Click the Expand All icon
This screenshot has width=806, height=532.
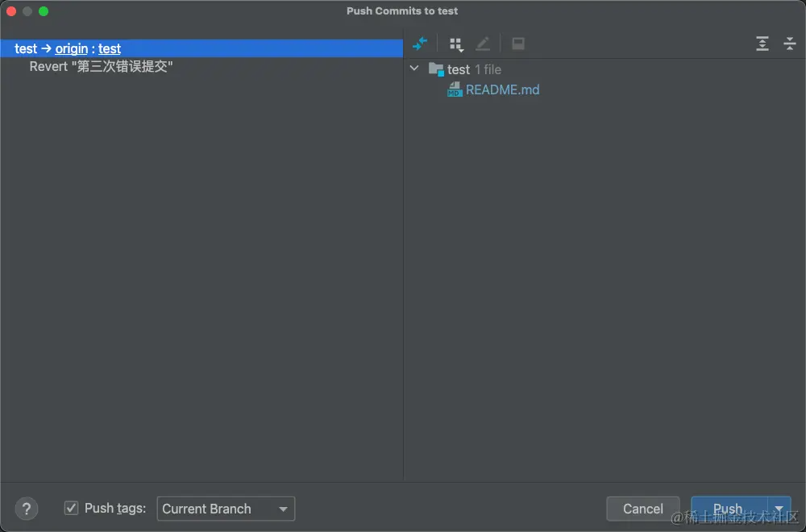[x=762, y=44]
